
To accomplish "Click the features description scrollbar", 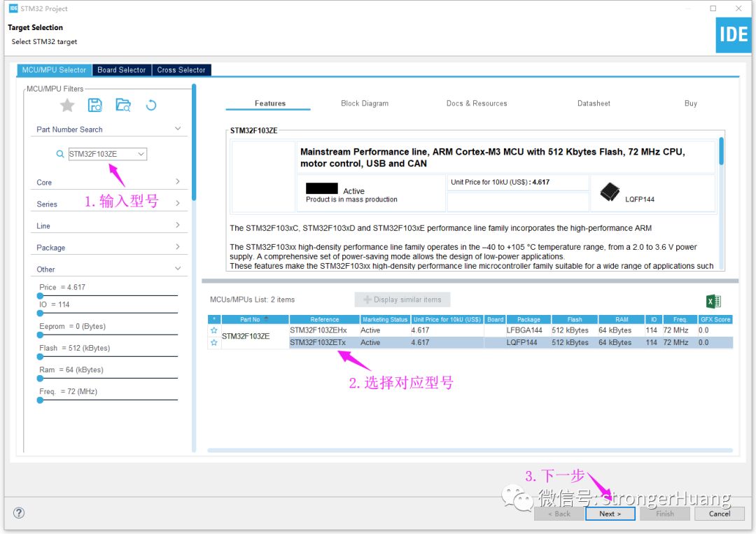I will pos(721,151).
